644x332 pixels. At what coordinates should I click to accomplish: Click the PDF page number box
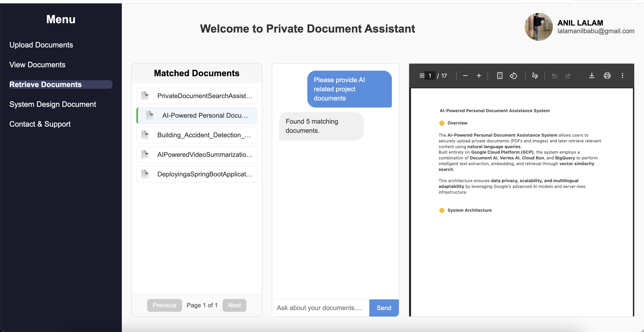(430, 75)
